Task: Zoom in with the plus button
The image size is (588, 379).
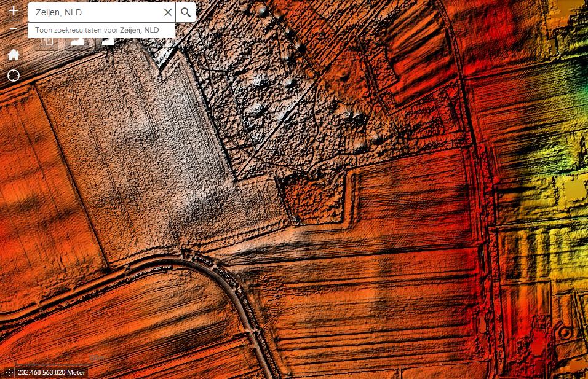Action: (14, 10)
